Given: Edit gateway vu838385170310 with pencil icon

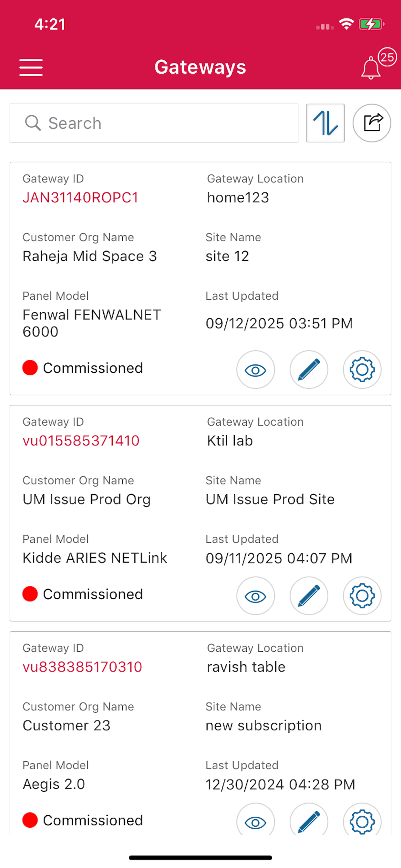Looking at the screenshot, I should pyautogui.click(x=309, y=819).
